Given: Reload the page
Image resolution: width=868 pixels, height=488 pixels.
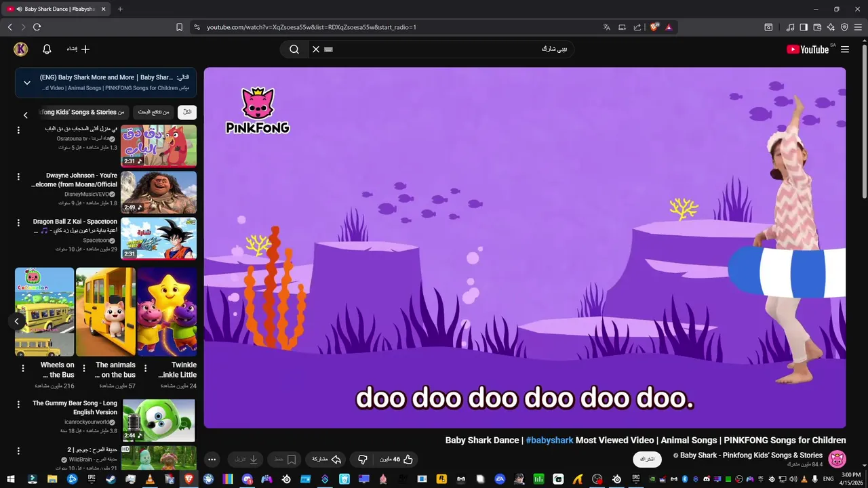Looking at the screenshot, I should coord(37,27).
